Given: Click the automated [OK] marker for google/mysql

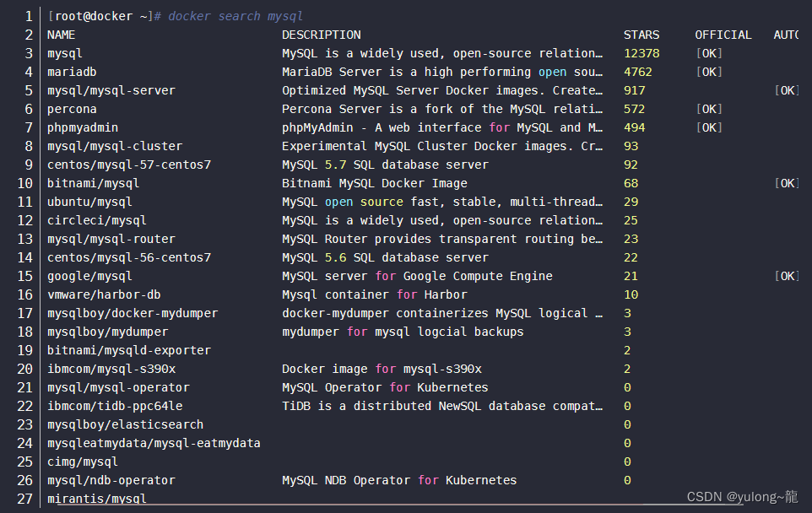Looking at the screenshot, I should pos(787,277).
